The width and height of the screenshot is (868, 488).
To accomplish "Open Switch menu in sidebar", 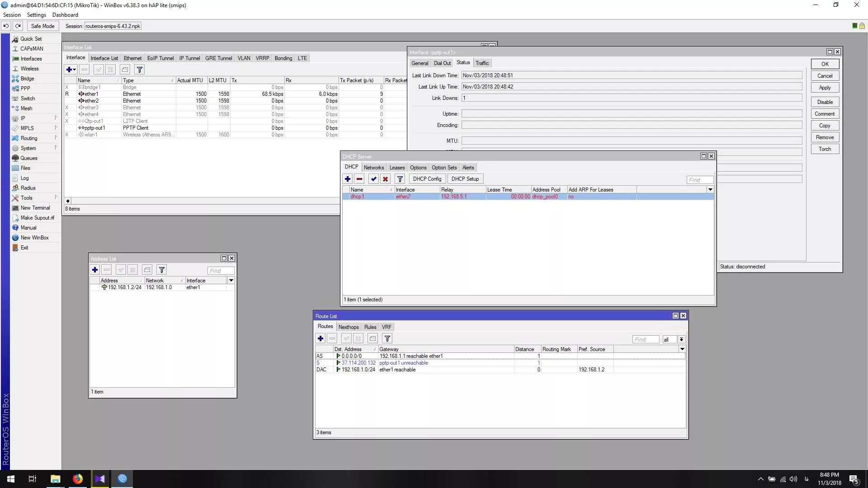I will point(28,99).
